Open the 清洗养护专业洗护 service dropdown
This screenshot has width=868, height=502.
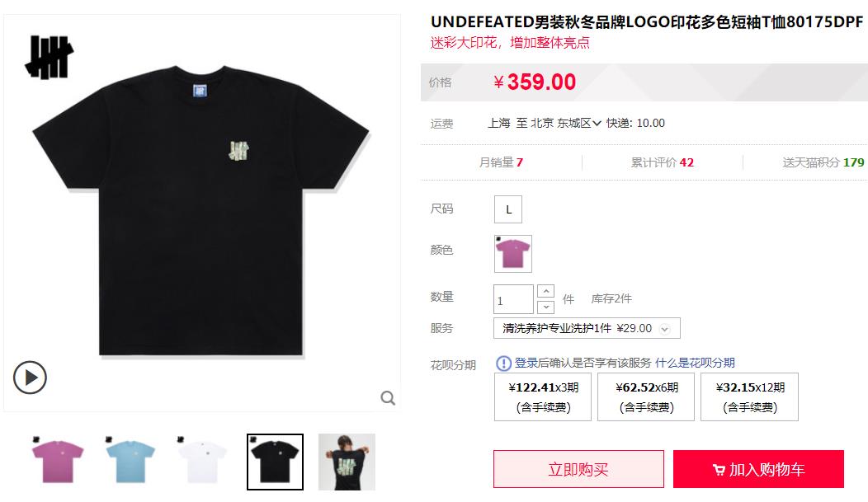pos(587,328)
